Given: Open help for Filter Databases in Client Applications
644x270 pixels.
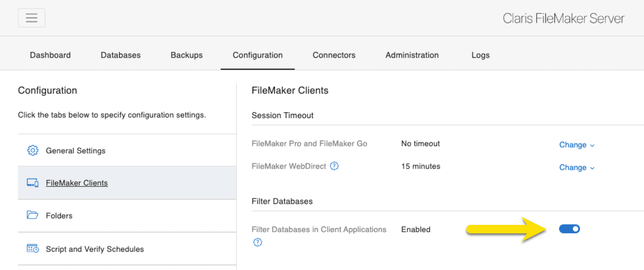Looking at the screenshot, I should (x=257, y=242).
